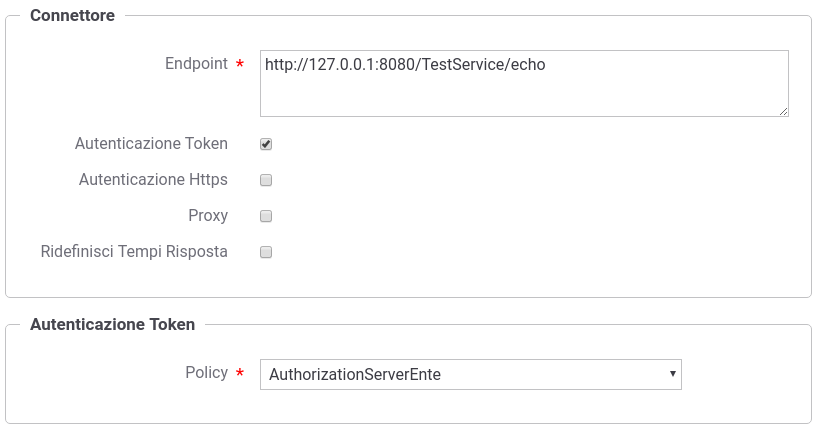The width and height of the screenshot is (821, 433).
Task: Click the Proxy label text
Action: coord(208,216)
